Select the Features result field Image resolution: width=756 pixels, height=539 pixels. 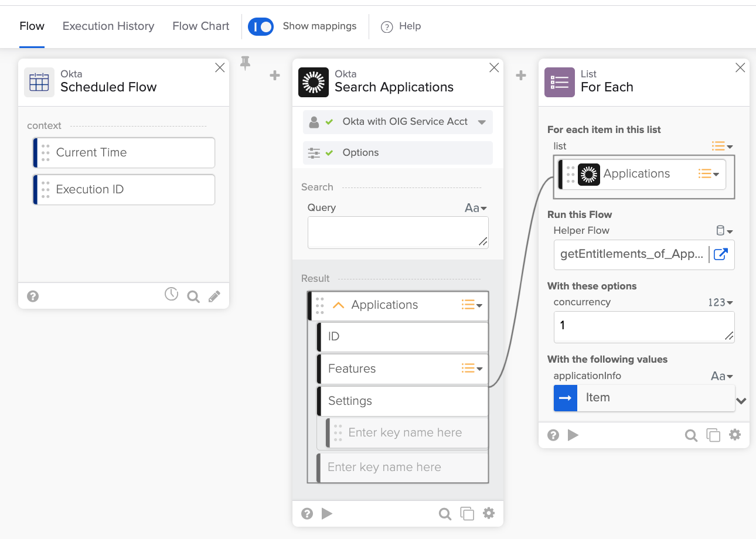point(403,369)
